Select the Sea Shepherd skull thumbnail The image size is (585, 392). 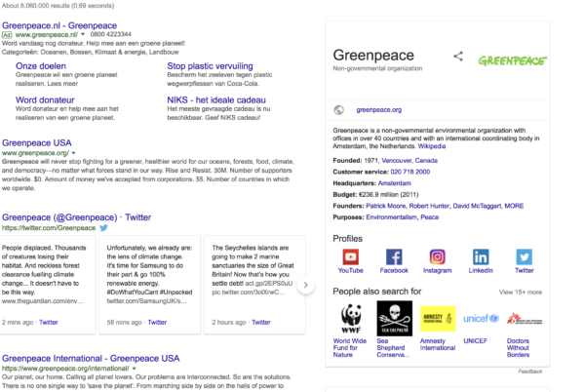(x=394, y=318)
